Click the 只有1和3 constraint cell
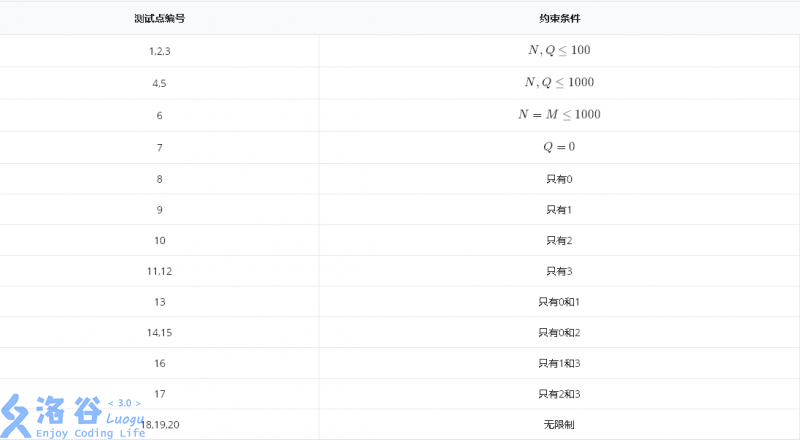Image resolution: width=800 pixels, height=440 pixels. (x=559, y=363)
